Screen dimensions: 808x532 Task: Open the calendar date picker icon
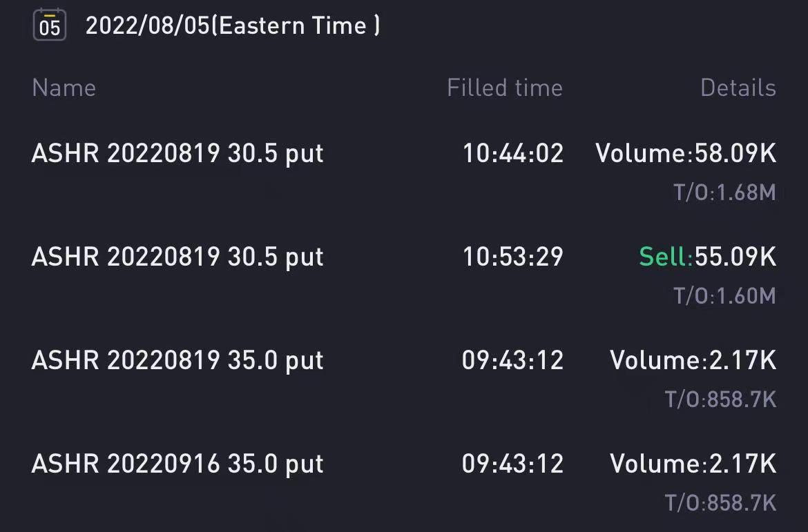[x=50, y=25]
